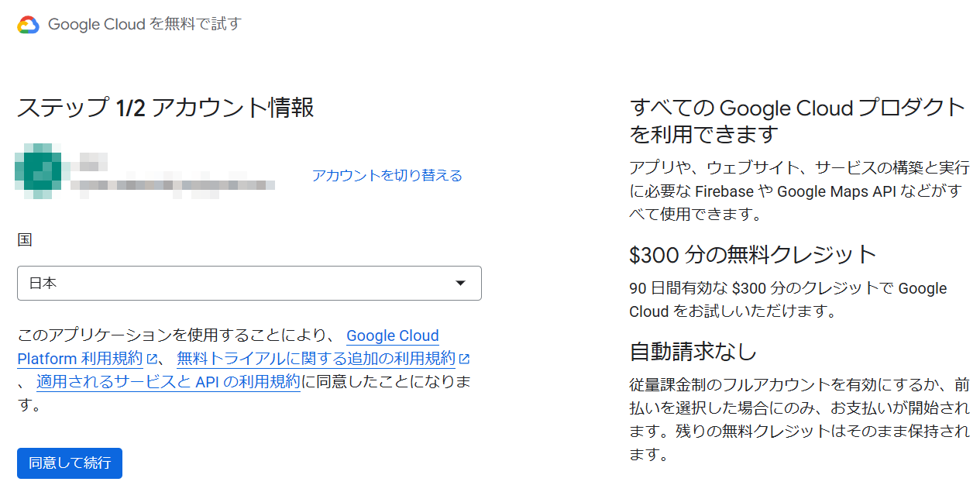Click the Google Cloud を無料で試す header text

(145, 25)
